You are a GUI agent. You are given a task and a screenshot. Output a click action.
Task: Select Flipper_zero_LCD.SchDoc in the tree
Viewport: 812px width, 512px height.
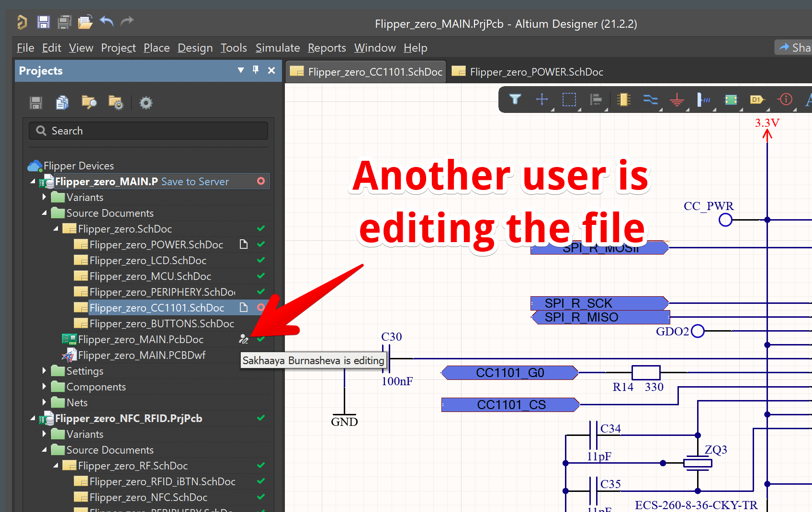(x=147, y=260)
